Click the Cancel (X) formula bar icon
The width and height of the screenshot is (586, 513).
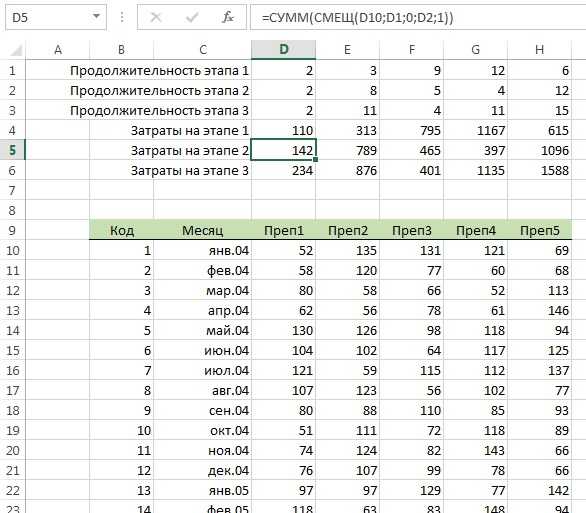[x=156, y=17]
